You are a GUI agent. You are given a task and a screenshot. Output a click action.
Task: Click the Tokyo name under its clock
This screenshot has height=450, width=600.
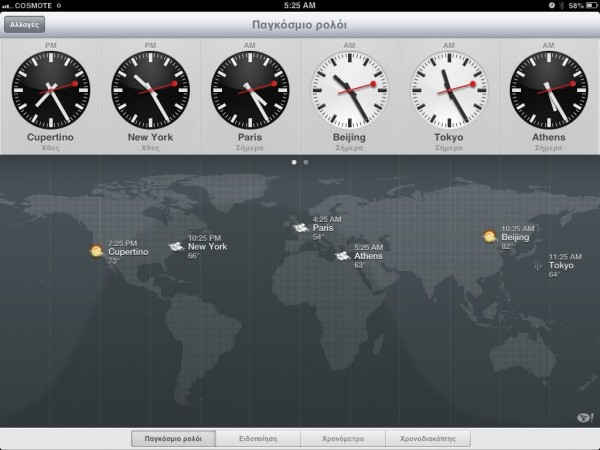click(448, 137)
